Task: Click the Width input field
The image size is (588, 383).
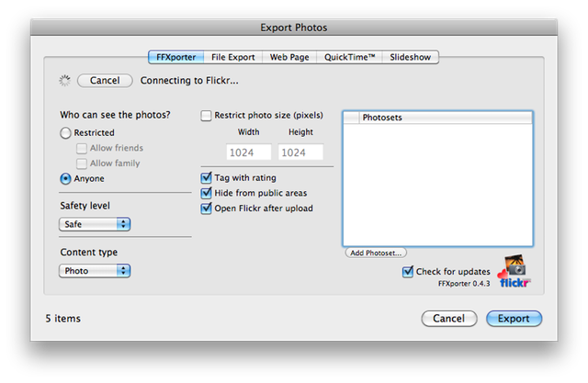Action: (x=249, y=152)
